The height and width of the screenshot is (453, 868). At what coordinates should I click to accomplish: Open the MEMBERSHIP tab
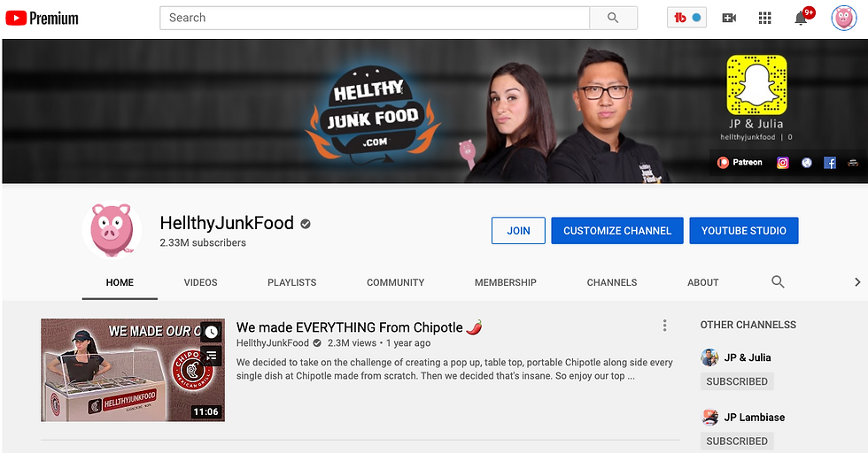pos(506,282)
